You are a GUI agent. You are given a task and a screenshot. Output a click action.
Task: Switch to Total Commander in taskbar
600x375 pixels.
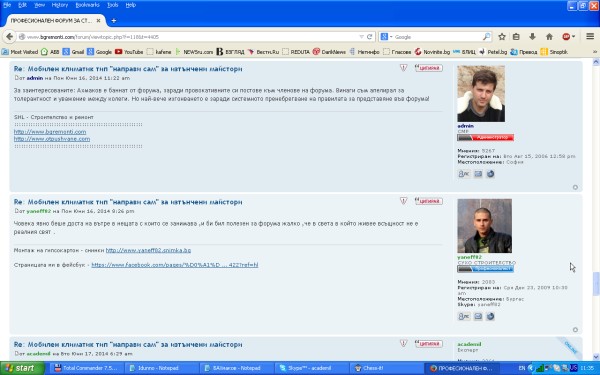[87, 368]
